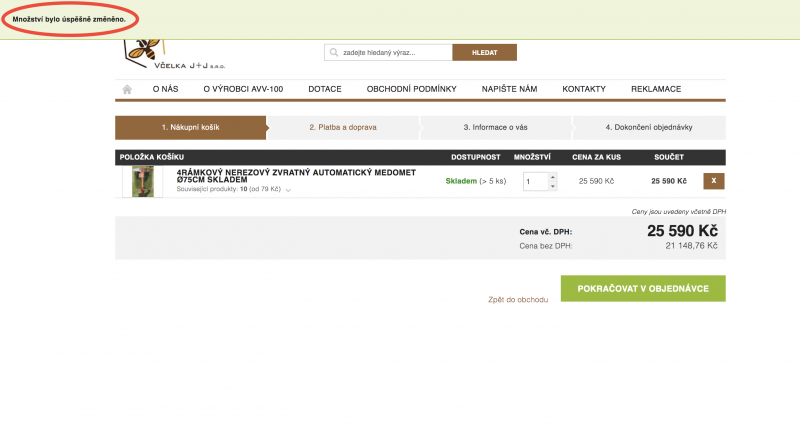Go to DOTACE menu item

point(324,89)
